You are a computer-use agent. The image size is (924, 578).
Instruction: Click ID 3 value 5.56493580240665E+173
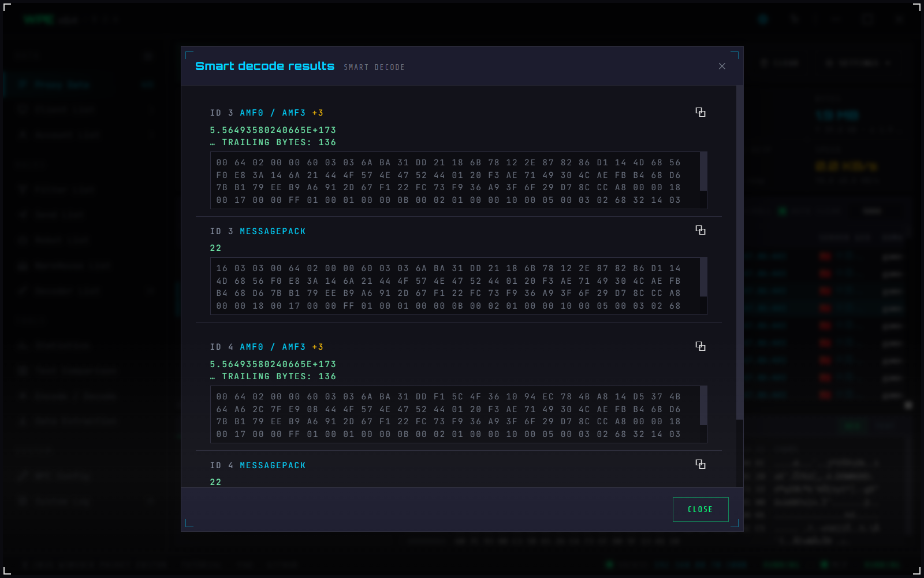273,130
